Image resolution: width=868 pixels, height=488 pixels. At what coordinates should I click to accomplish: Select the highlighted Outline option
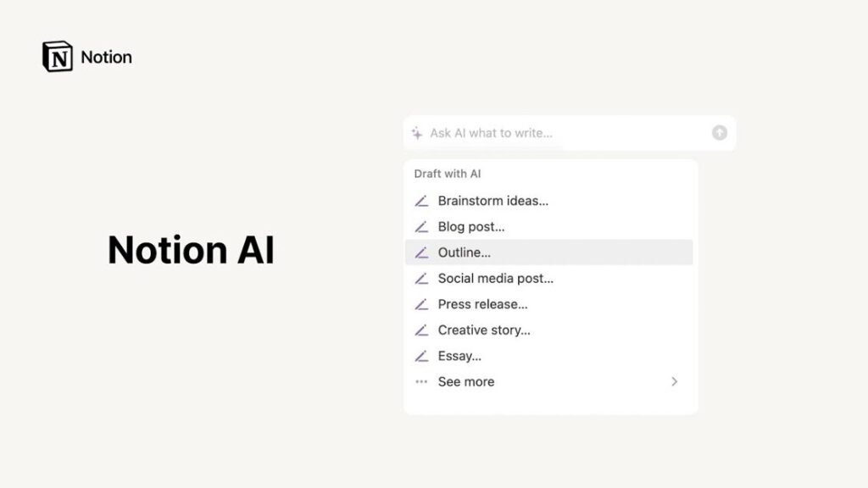pos(464,252)
